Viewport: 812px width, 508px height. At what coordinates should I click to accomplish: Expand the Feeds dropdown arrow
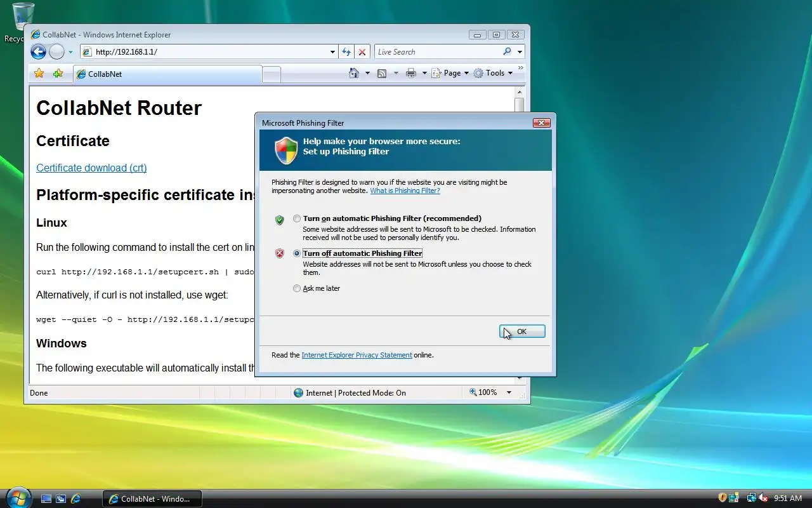(x=396, y=73)
